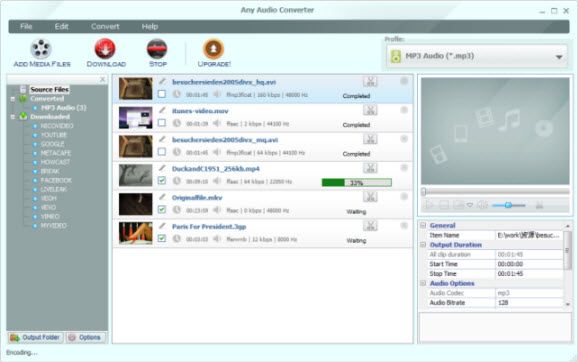
Task: Click the Stop conversion icon
Action: click(x=157, y=48)
